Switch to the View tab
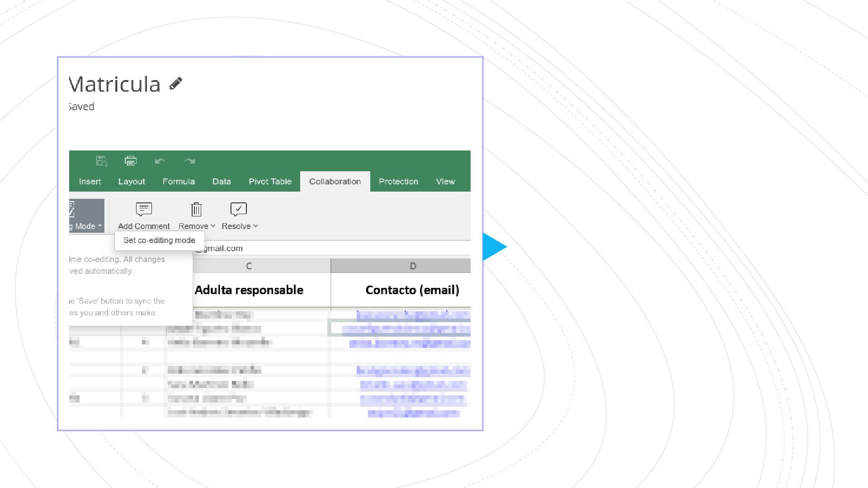Image resolution: width=868 pixels, height=488 pixels. coord(445,181)
